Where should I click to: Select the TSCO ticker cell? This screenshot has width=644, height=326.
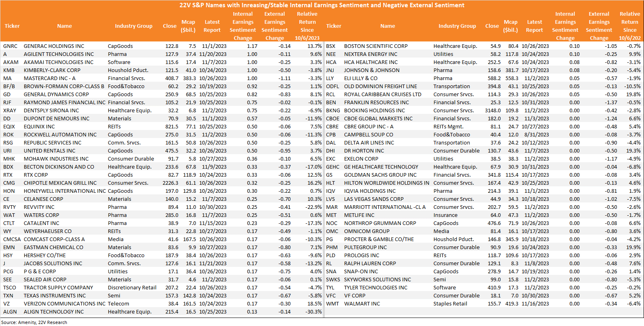tap(10, 288)
